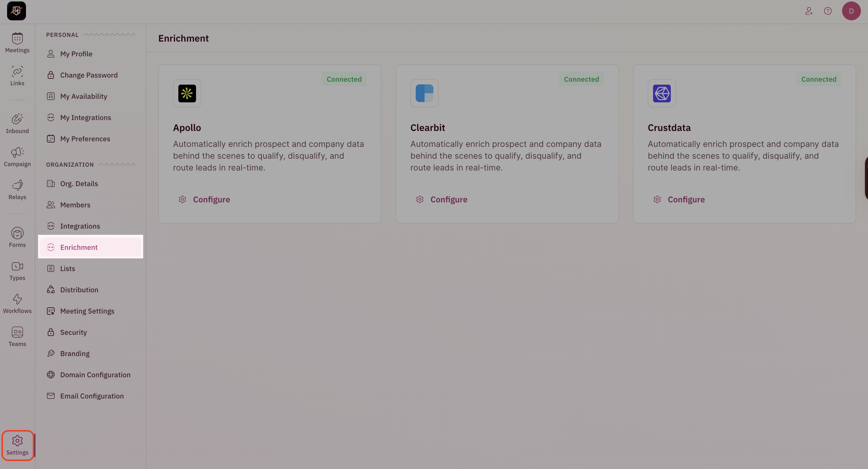The image size is (868, 469).
Task: Click the Settings gear in sidebar
Action: [x=17, y=445]
